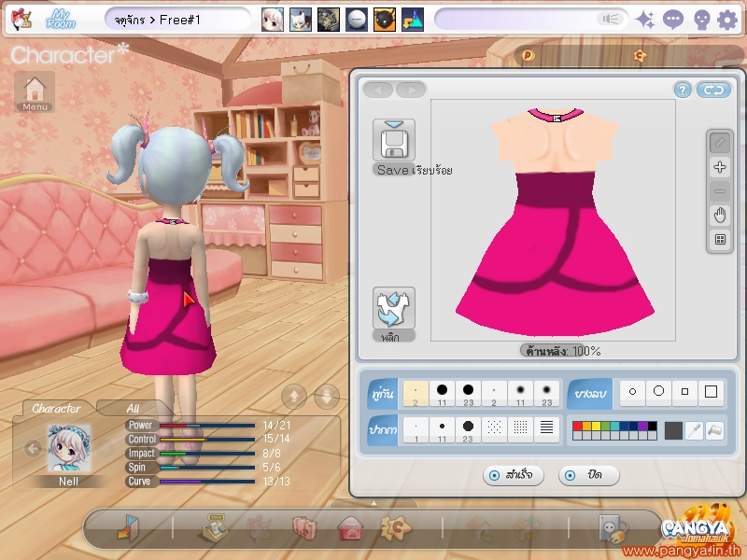Open the cash register shop icon
Viewport: 747px width, 560px height.
(x=217, y=527)
